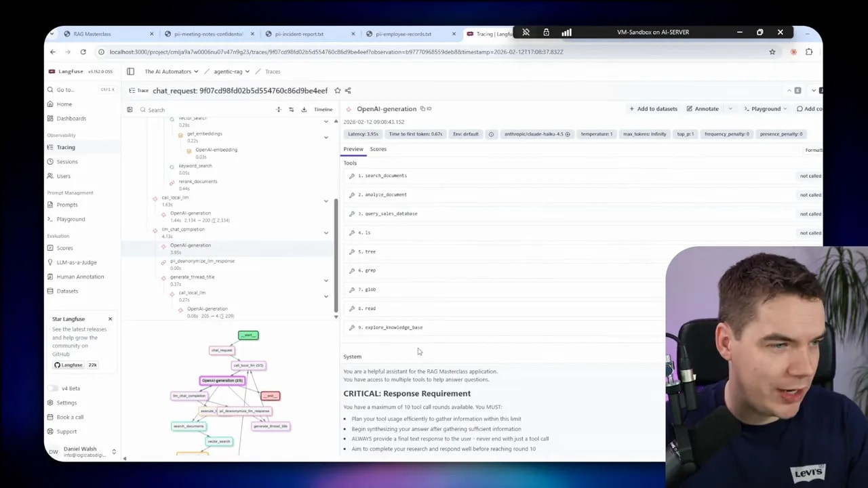The image size is (868, 488).
Task: Open the Tracing section in sidebar
Action: pyautogui.click(x=66, y=147)
